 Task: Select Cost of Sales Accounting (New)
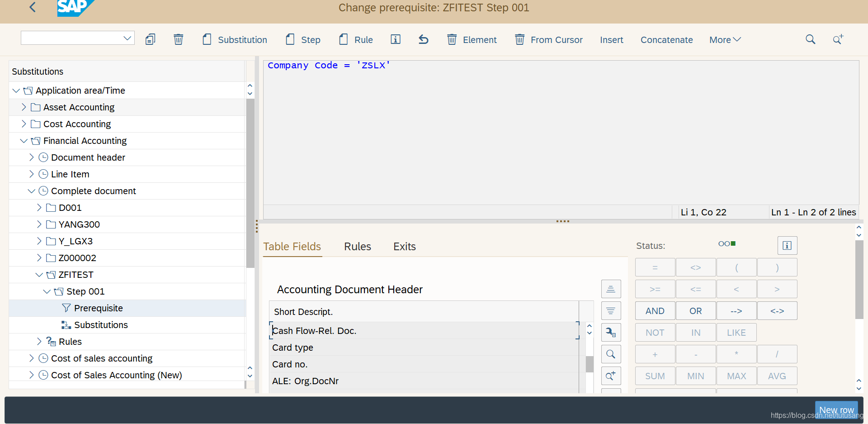click(x=116, y=375)
